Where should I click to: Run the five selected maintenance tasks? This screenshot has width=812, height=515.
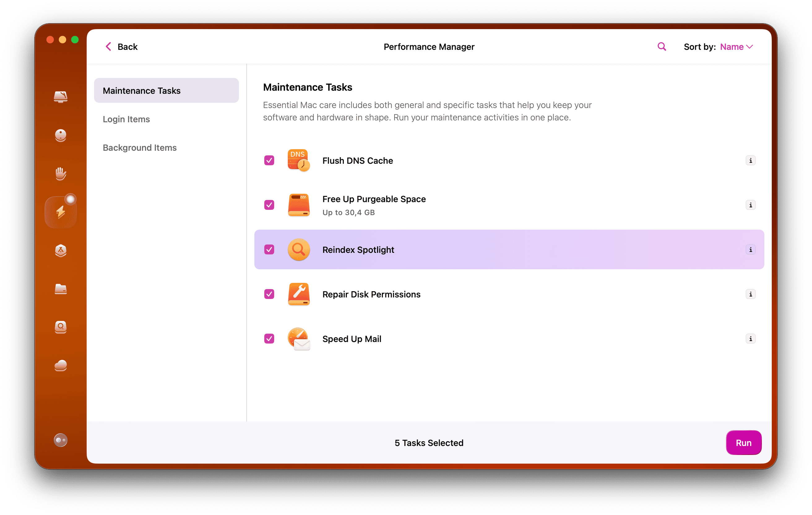click(744, 443)
